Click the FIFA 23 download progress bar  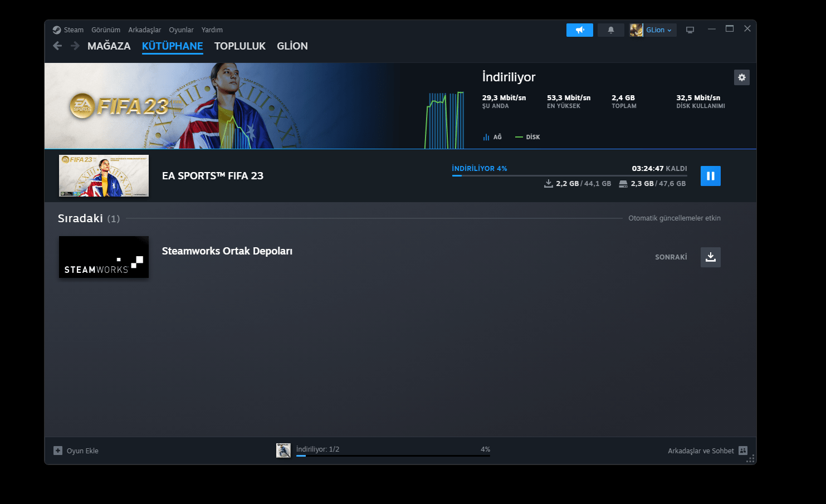point(569,175)
